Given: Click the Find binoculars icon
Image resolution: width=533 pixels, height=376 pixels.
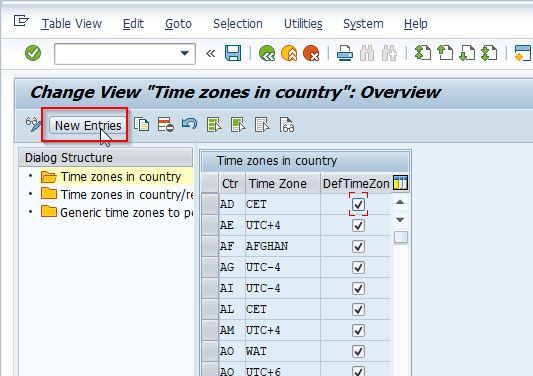Looking at the screenshot, I should point(367,53).
